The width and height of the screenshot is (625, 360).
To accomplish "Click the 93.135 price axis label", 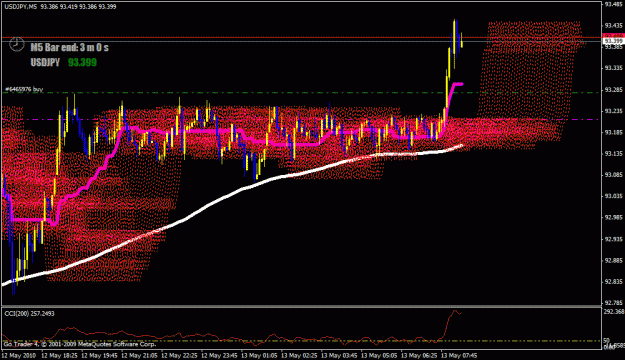I will (613, 153).
